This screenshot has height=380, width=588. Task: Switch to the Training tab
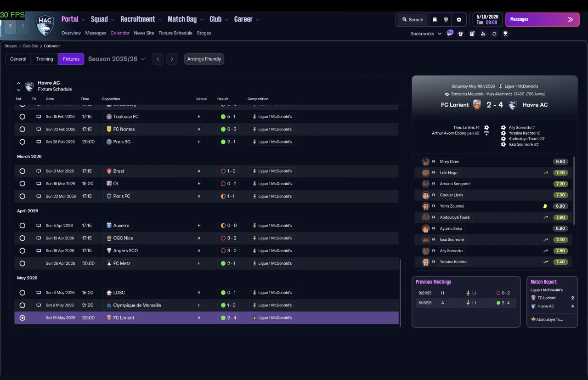(45, 59)
